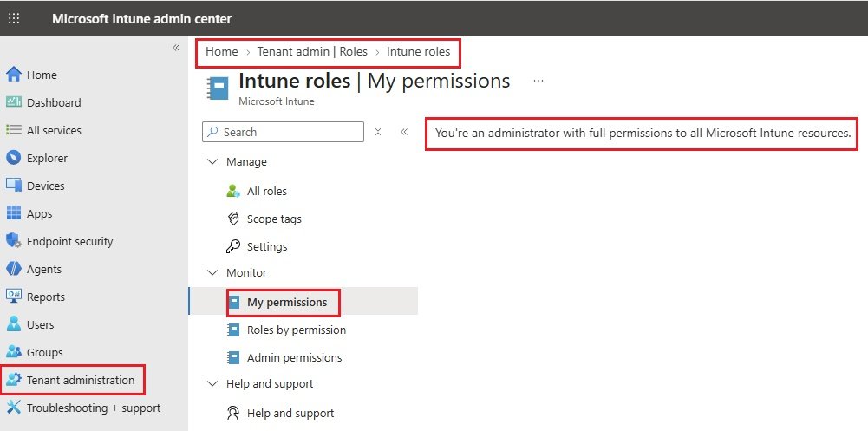
Task: Open Home in the left navigation
Action: pyautogui.click(x=42, y=75)
